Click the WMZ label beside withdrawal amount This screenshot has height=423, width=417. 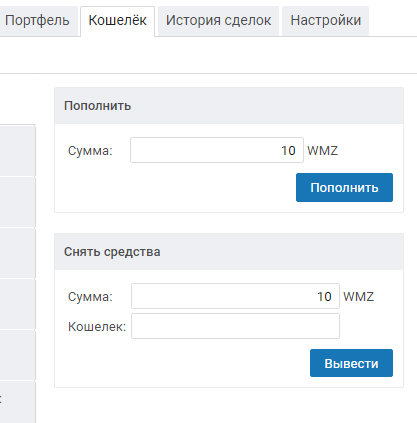click(358, 297)
